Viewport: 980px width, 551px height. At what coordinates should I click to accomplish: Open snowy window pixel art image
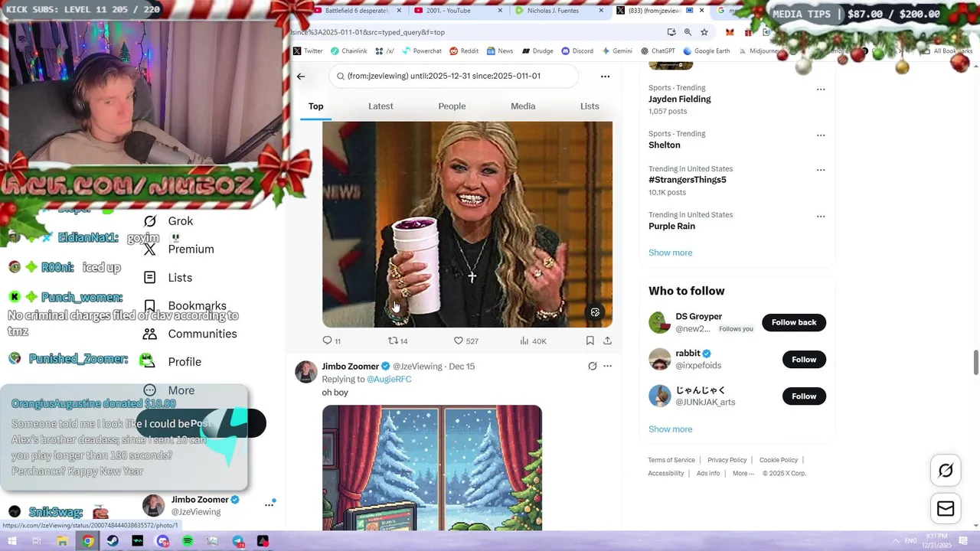click(x=432, y=468)
